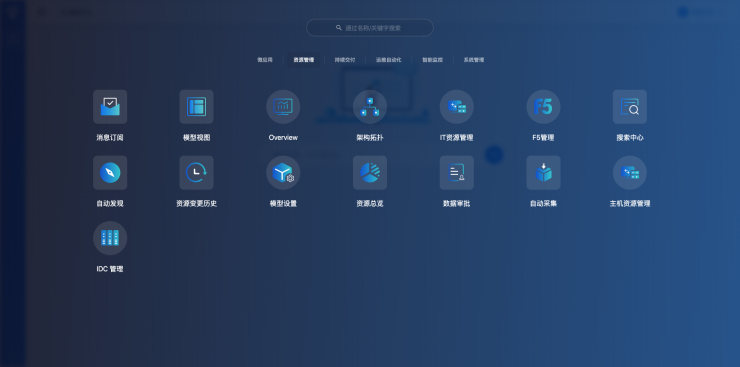Viewport: 740px width, 367px height.
Task: Focus the name/keyword search field
Action: [x=370, y=28]
